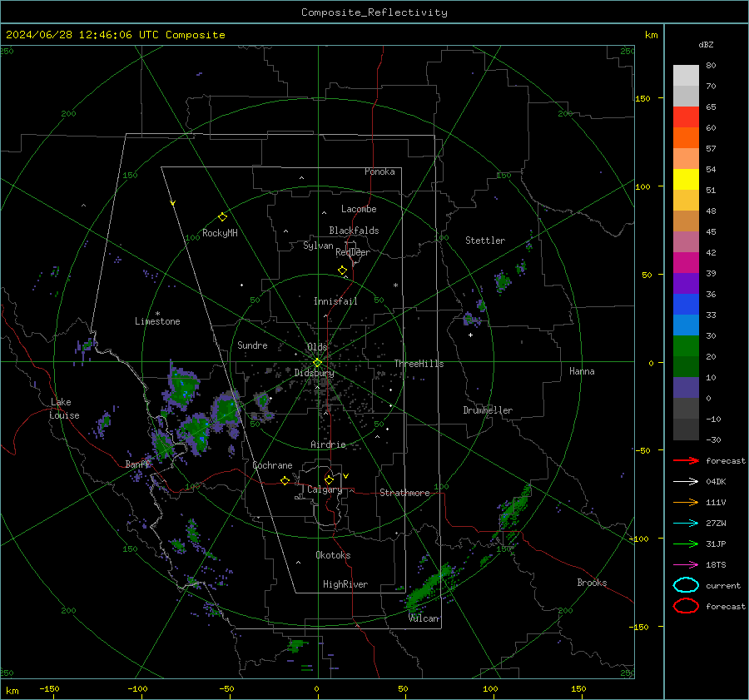
Task: Click the ThreeHills label
Action: coord(419,364)
